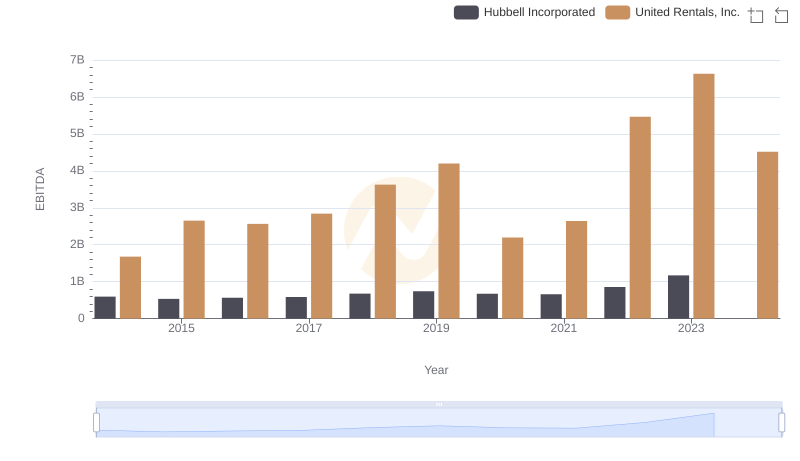
Task: Toggle United Rentals, Inc. legend series
Action: click(672, 12)
